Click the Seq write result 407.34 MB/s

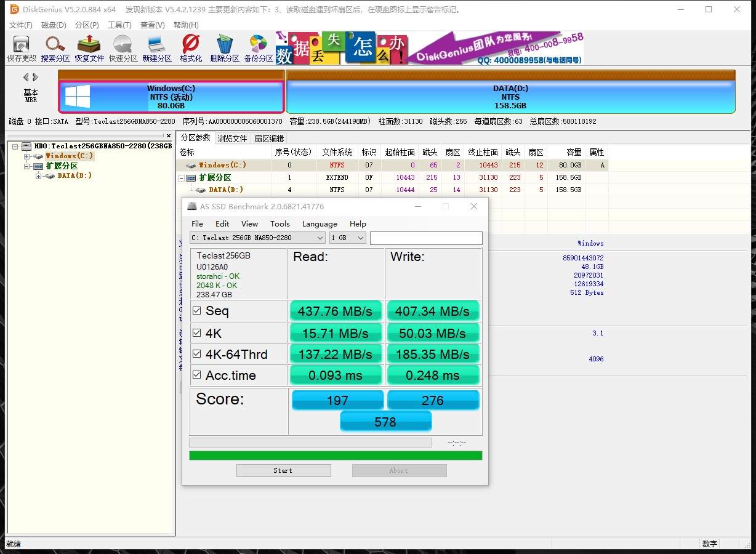point(433,311)
